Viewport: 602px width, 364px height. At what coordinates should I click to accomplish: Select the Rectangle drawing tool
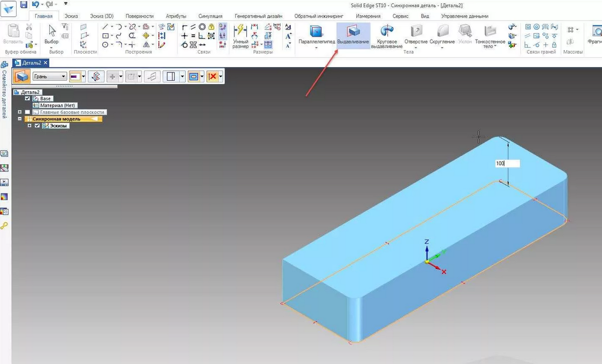[x=105, y=36]
